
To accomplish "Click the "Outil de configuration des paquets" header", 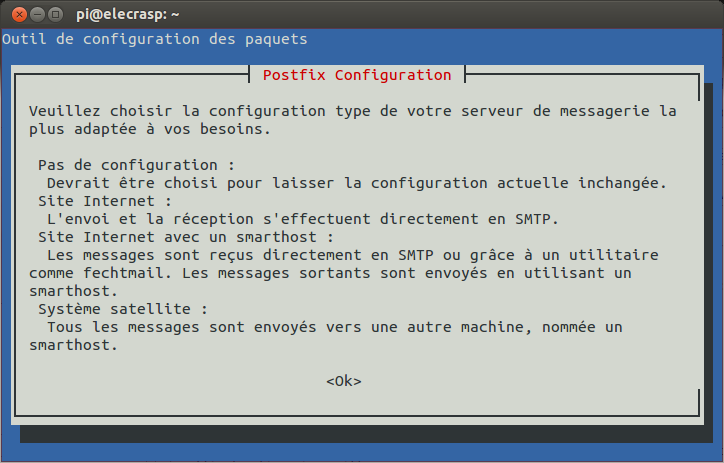I will (x=155, y=39).
